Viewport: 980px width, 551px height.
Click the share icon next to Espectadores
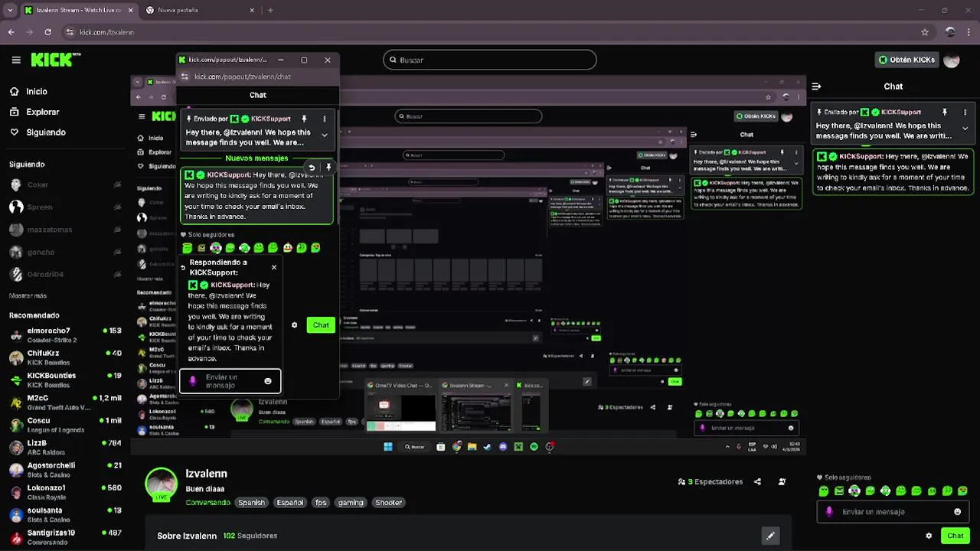click(x=757, y=482)
